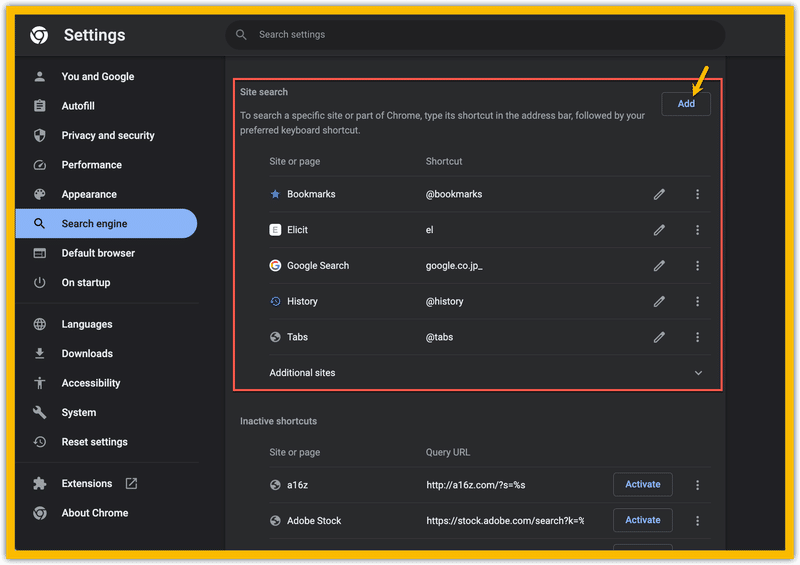Click the Site search heading
This screenshot has height=565, width=800.
(x=264, y=92)
